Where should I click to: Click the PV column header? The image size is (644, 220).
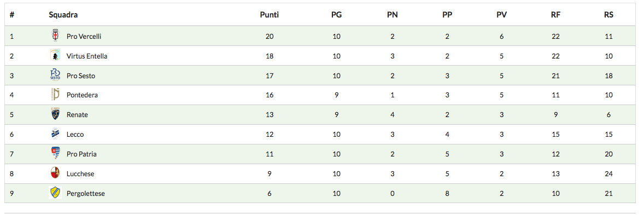(x=501, y=15)
